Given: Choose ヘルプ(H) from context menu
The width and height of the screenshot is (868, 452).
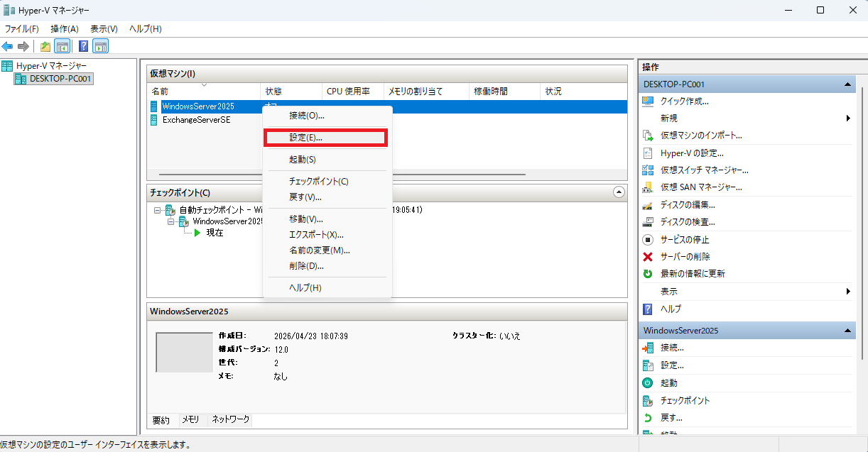Looking at the screenshot, I should tap(327, 288).
